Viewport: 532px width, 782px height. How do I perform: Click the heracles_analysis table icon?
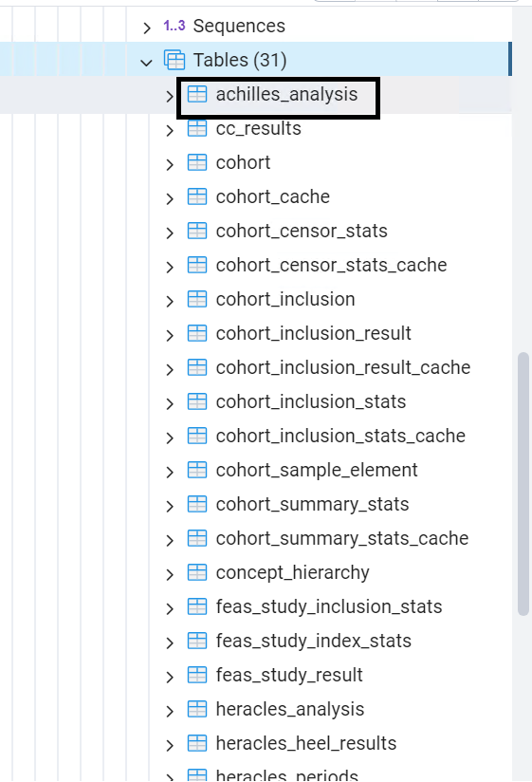[x=196, y=709]
